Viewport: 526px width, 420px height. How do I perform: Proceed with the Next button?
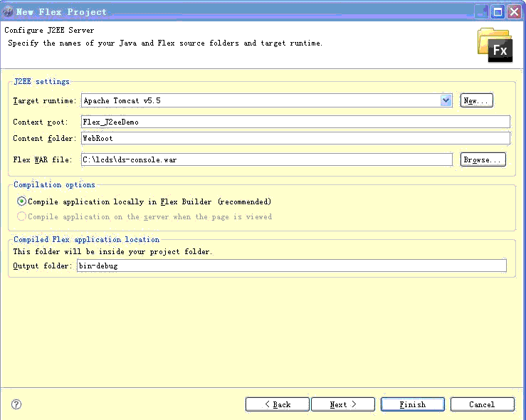point(343,404)
